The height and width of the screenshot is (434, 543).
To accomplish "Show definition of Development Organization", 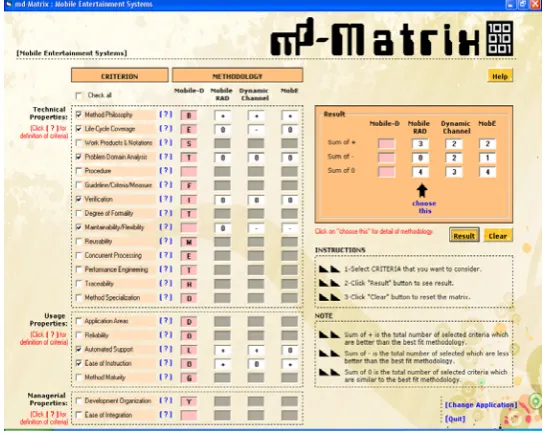I will 166,400.
